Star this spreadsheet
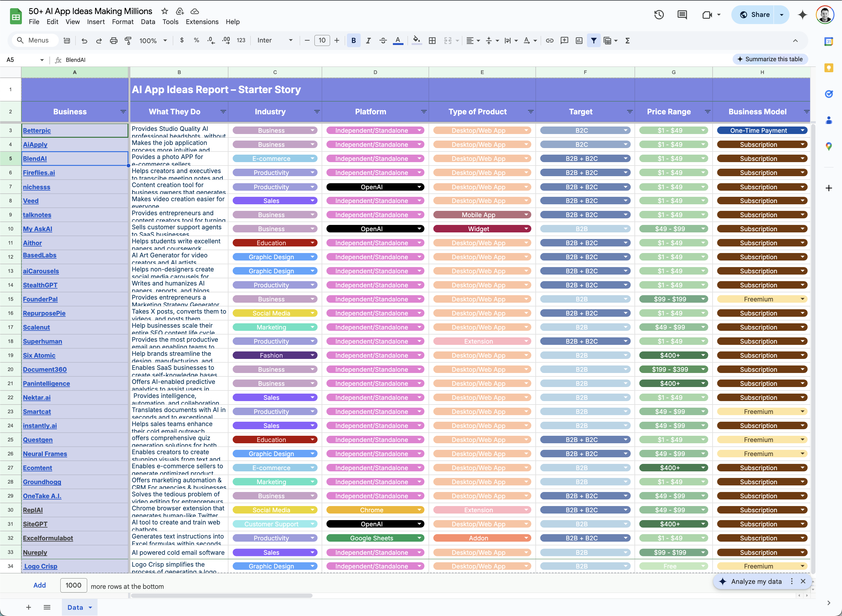The image size is (842, 616). pos(164,11)
